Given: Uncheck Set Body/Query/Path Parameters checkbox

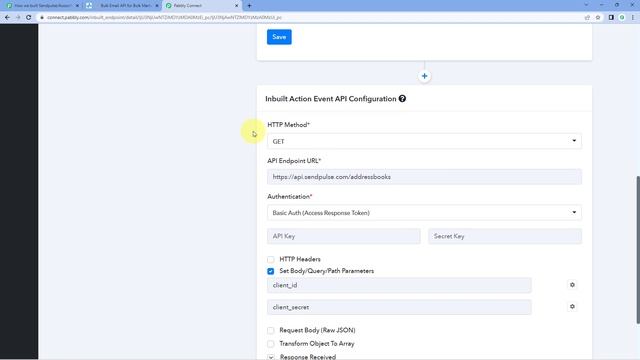Looking at the screenshot, I should coord(271,271).
